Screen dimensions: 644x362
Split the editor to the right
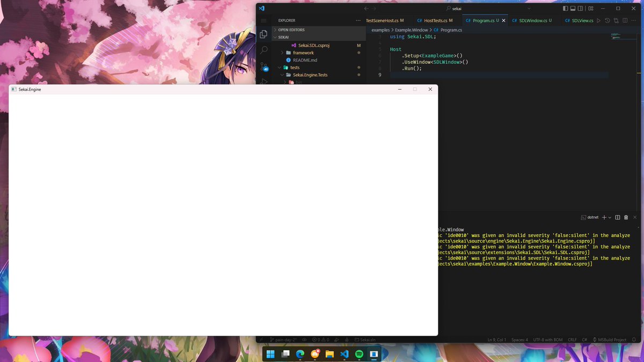625,20
